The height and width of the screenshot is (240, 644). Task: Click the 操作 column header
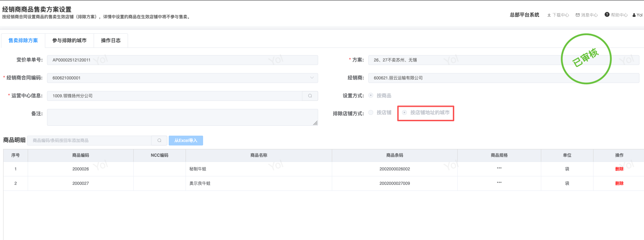click(x=619, y=155)
